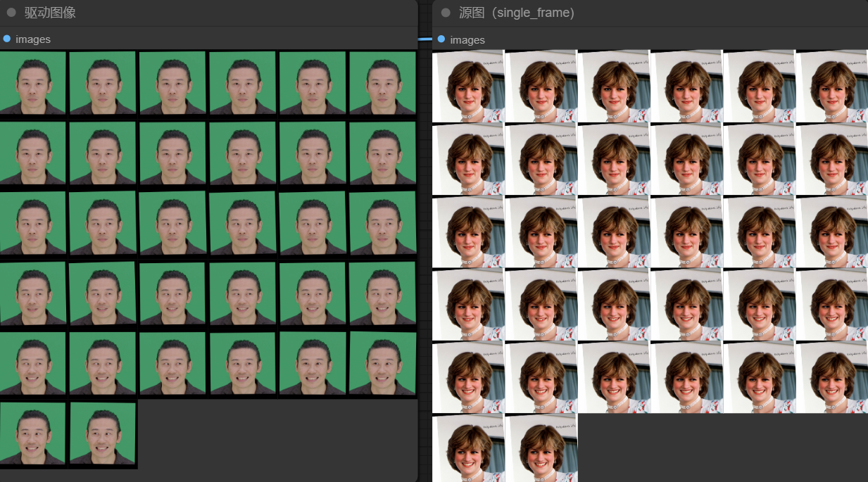Open the very last portrait thumbnail in 源图 node

coord(541,448)
